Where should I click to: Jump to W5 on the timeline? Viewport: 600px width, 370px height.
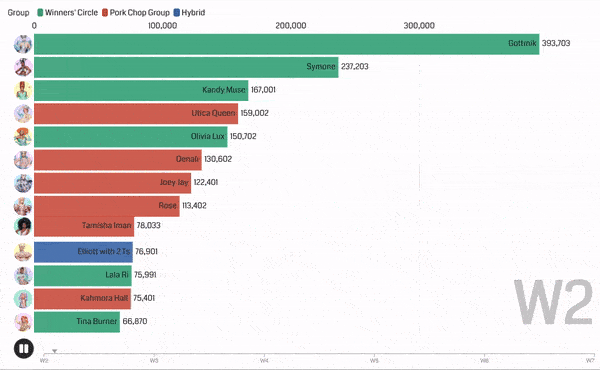pos(374,360)
